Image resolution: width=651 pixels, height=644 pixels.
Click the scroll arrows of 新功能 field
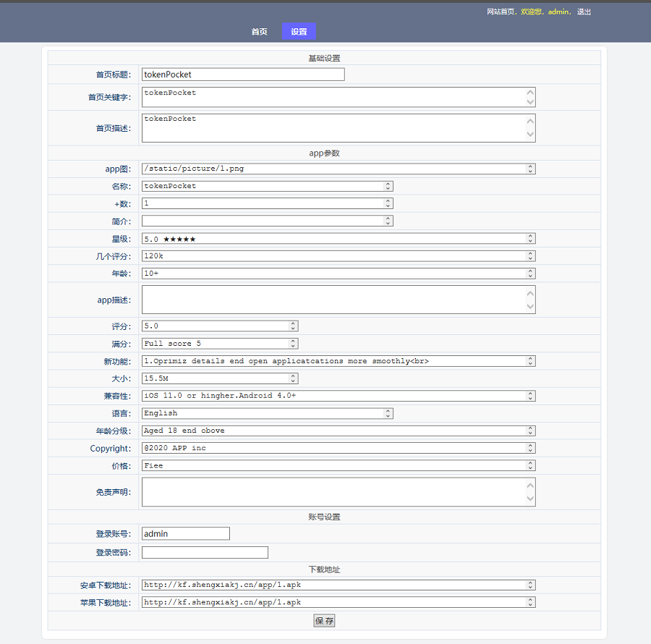click(530, 361)
